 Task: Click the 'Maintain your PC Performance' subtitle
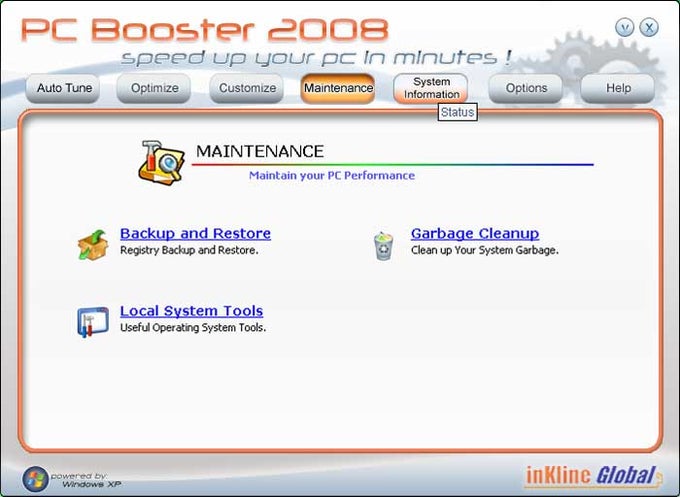[332, 176]
